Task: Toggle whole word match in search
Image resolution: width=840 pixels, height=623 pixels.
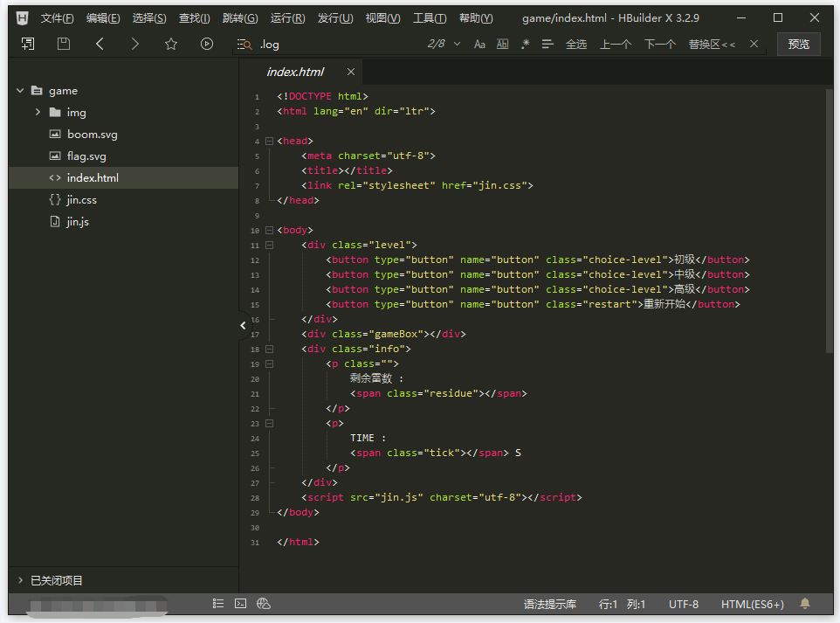Action: pyautogui.click(x=502, y=44)
